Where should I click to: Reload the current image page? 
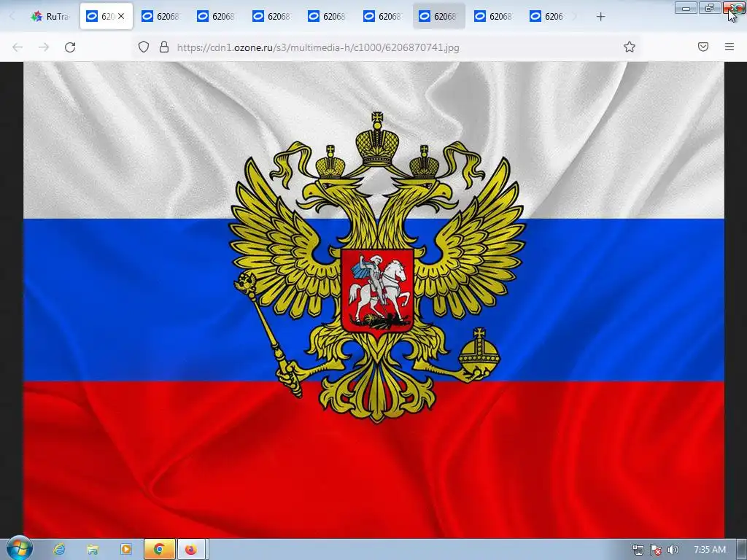pos(70,47)
